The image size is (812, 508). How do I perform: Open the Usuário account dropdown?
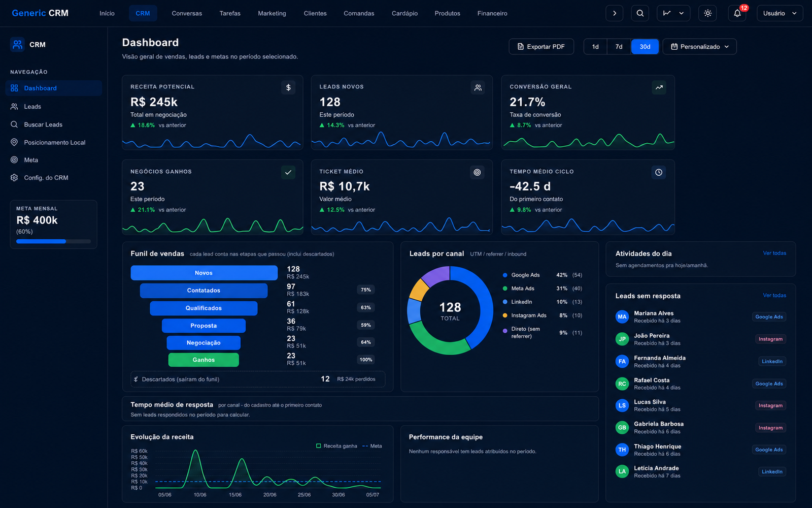pos(780,13)
